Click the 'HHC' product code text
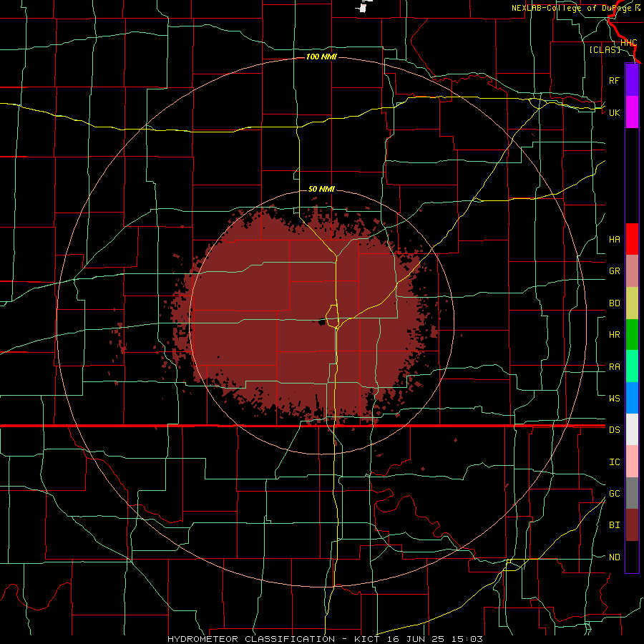The image size is (644, 644). [628, 43]
